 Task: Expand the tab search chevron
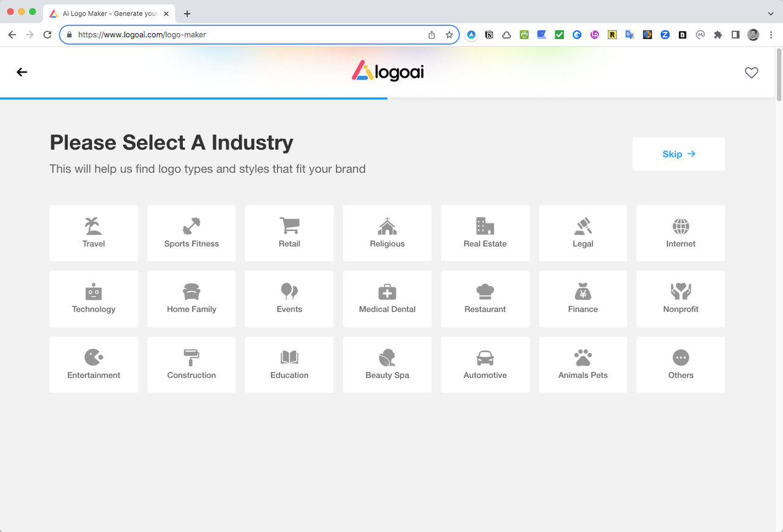click(770, 13)
